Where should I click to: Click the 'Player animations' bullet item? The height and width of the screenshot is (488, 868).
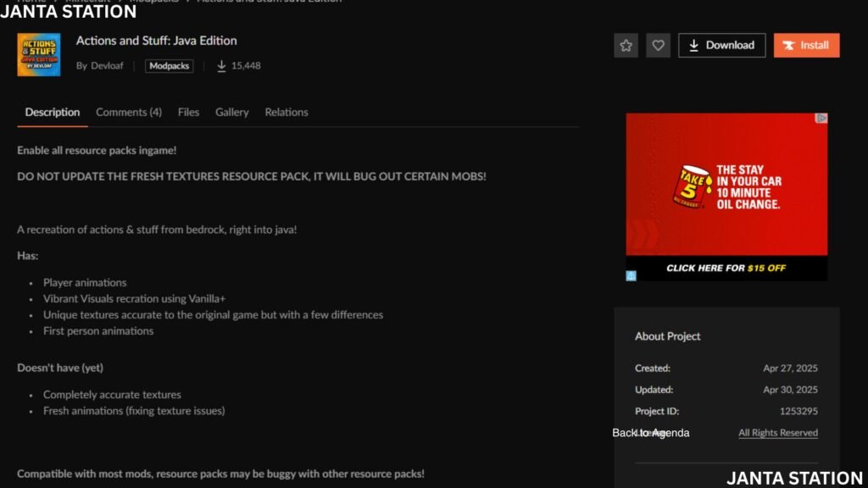point(85,283)
